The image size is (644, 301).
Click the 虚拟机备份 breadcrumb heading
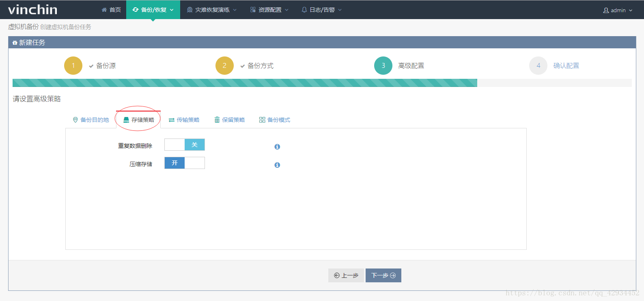pyautogui.click(x=24, y=27)
